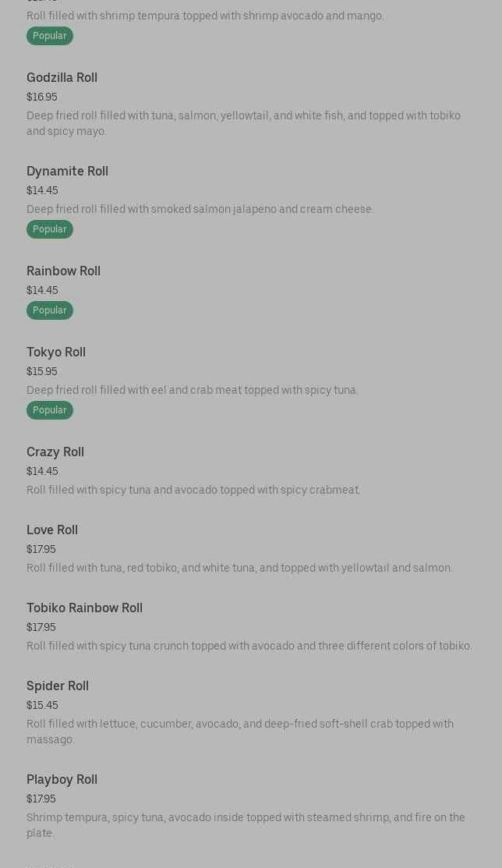The image size is (502, 868).
Task: Click the Popular badge under Dynamite Roll
Action: (50, 229)
